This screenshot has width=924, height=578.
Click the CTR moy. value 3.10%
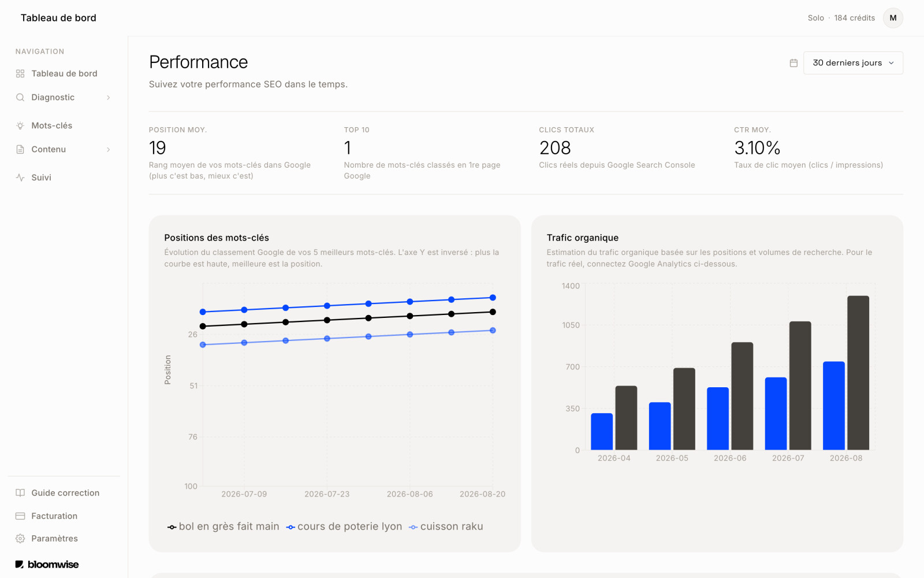click(x=757, y=148)
